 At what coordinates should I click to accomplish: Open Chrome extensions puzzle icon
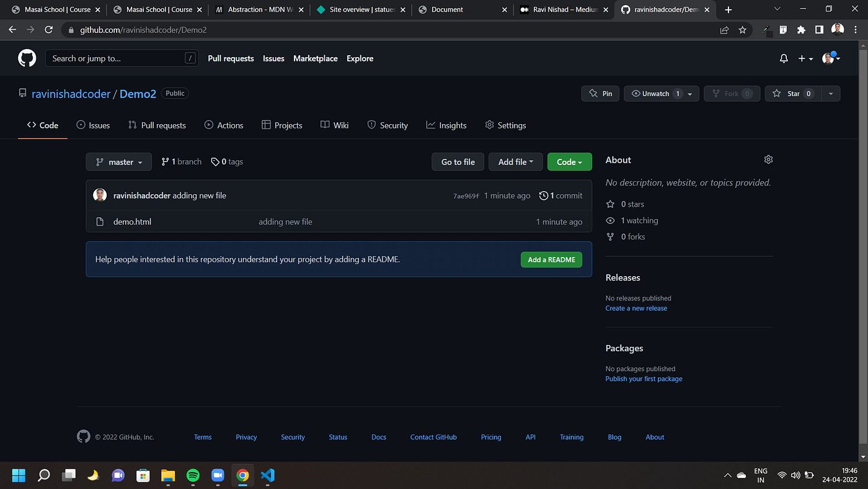[801, 29]
